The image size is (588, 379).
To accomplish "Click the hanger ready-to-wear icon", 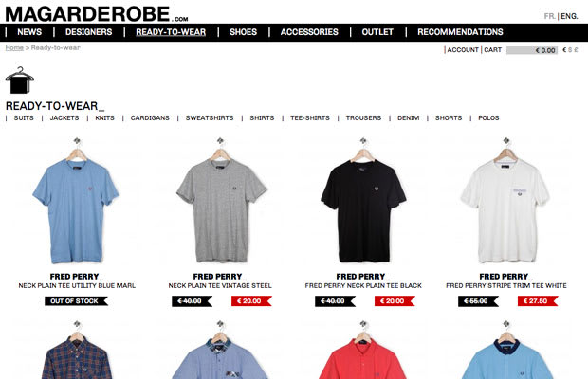I will click(20, 81).
